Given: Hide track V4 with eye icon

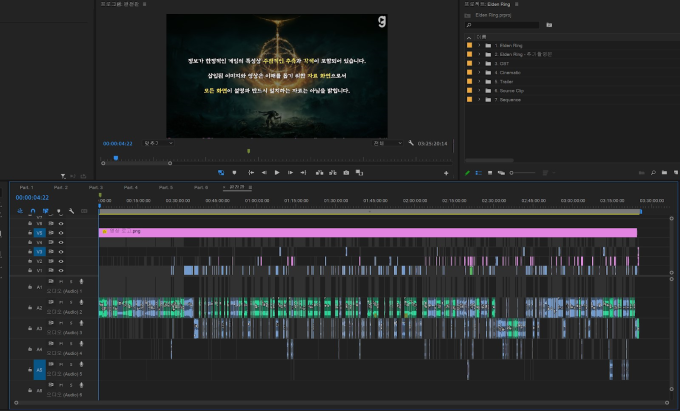Looking at the screenshot, I should 61,242.
